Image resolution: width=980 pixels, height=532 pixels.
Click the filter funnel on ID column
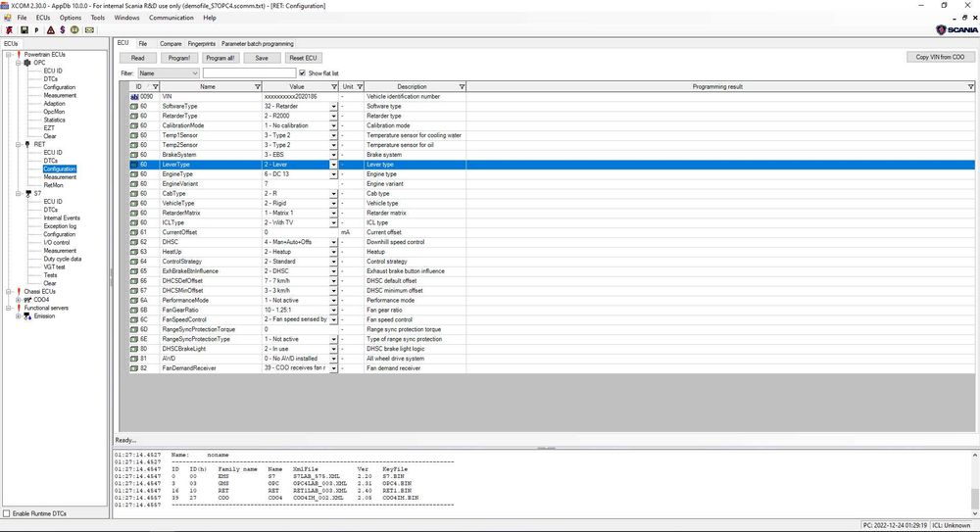(x=156, y=87)
